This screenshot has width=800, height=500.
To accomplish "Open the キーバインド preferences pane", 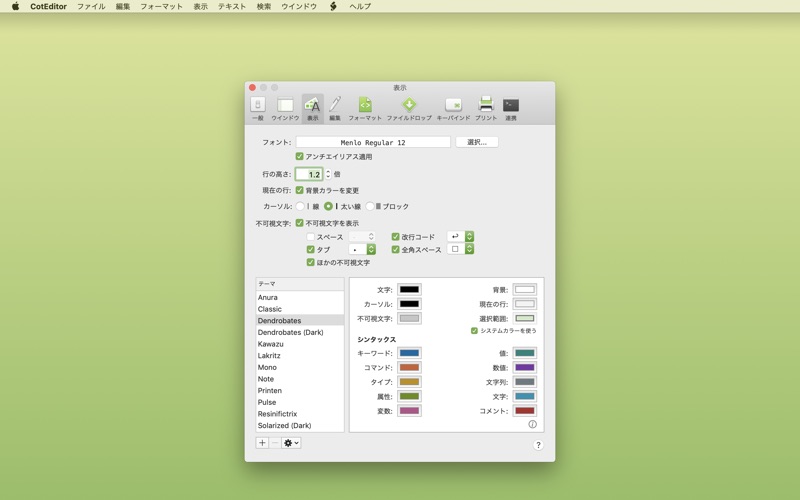I will tap(453, 109).
